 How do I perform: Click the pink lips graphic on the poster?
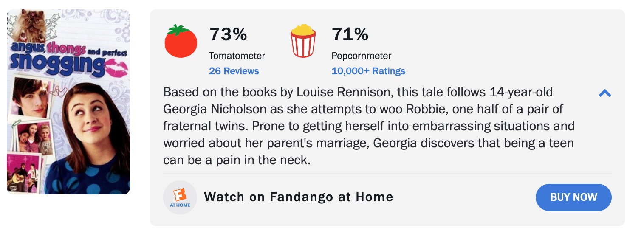point(118,67)
